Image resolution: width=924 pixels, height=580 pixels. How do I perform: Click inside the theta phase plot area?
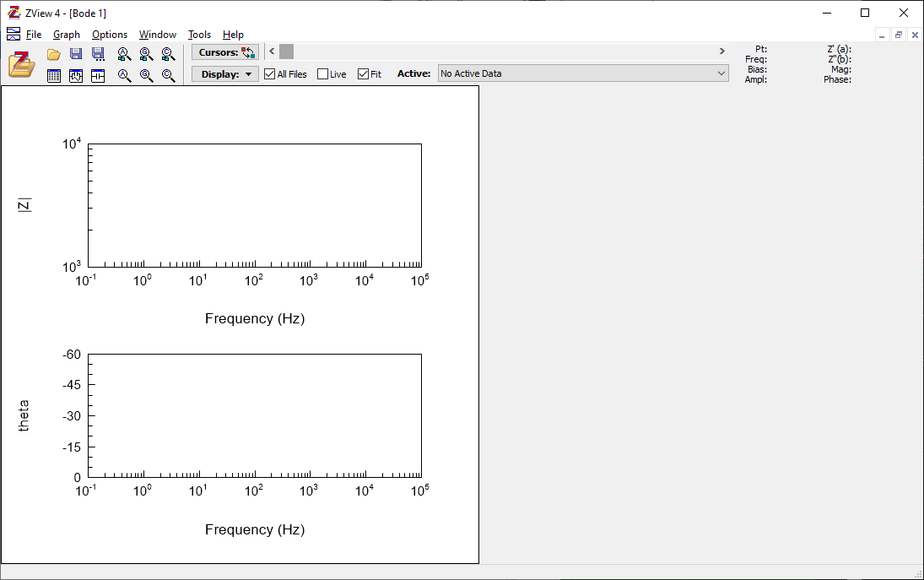255,415
